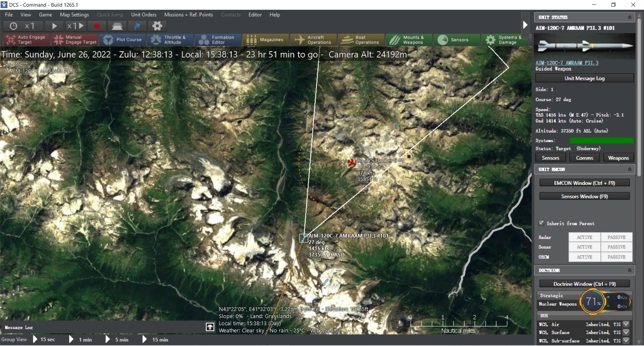Set OECM to PASSIVE
The width and height of the screenshot is (644, 346).
tap(616, 257)
